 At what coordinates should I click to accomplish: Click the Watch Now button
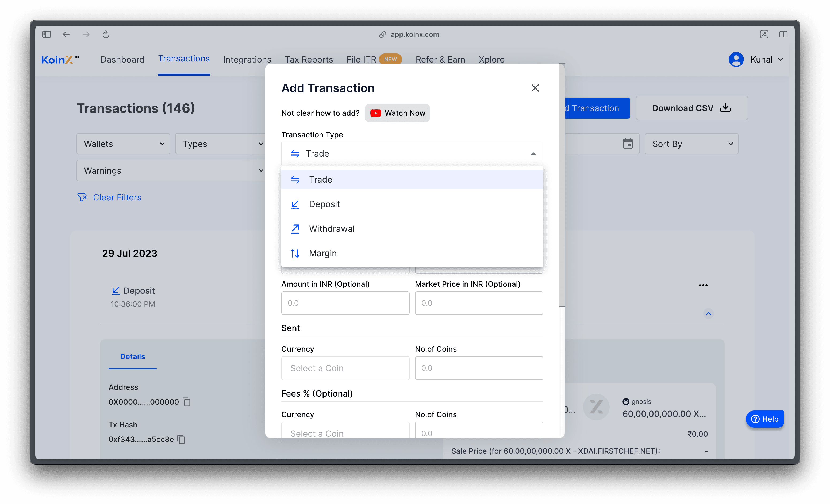pyautogui.click(x=397, y=113)
